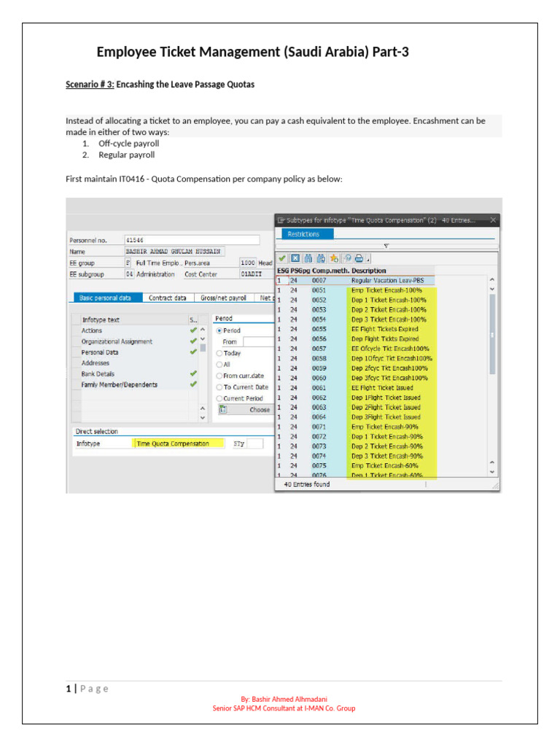Select Dep Flight Tickts Expired entry
560x747 pixels.
[x=355, y=339]
